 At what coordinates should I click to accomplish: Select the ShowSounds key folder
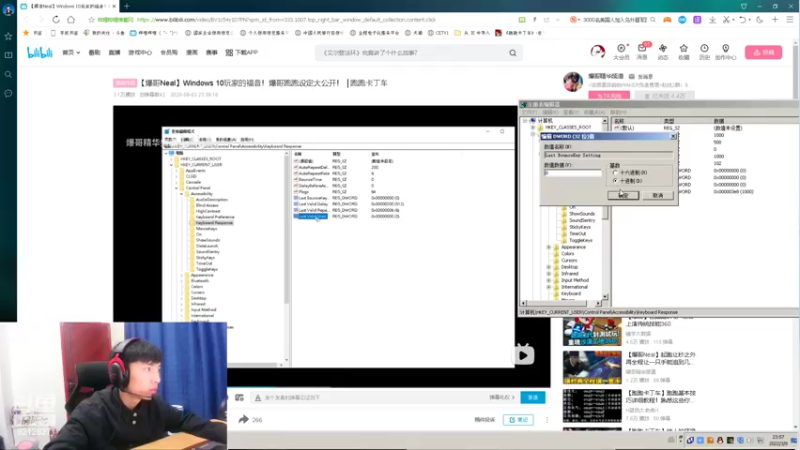click(x=582, y=214)
